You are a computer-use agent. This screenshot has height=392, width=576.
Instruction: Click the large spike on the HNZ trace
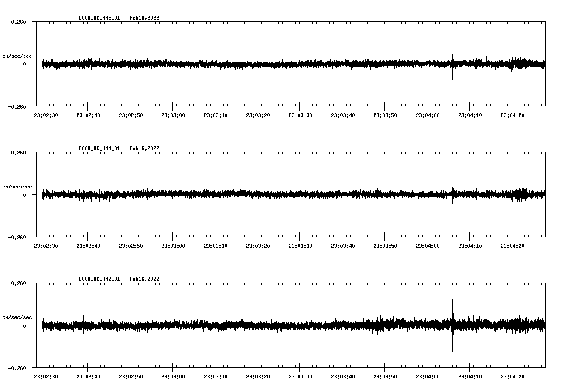coord(453,331)
